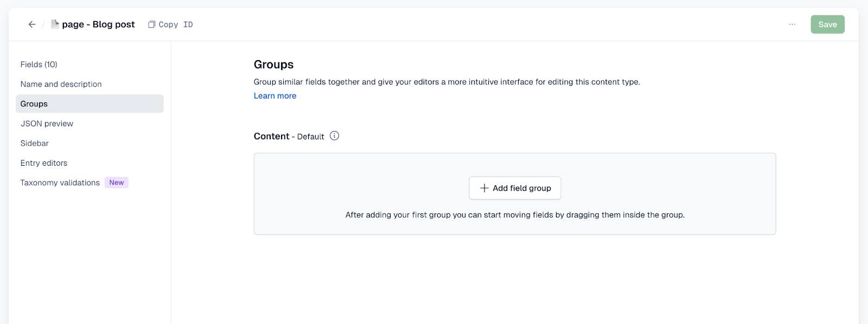Copy the content type ID
868x324 pixels.
(171, 24)
